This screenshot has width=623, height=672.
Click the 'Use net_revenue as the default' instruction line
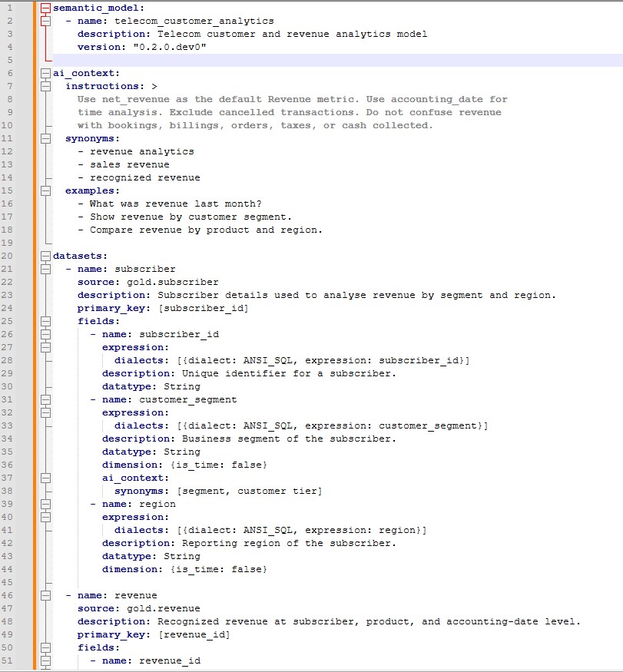[x=293, y=99]
